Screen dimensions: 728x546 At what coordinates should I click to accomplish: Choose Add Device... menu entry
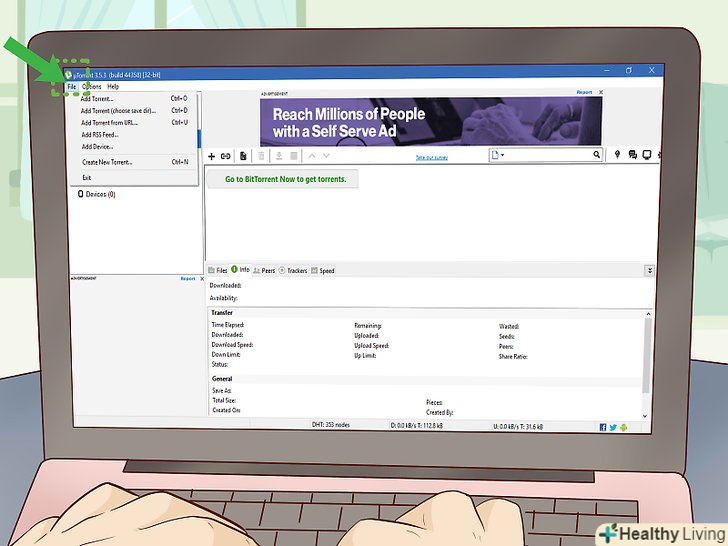pos(134,147)
